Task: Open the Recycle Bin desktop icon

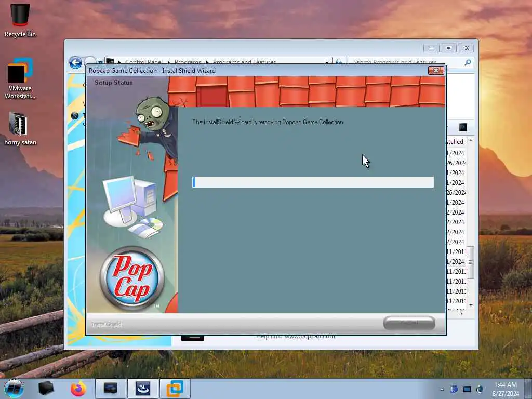Action: (20, 20)
